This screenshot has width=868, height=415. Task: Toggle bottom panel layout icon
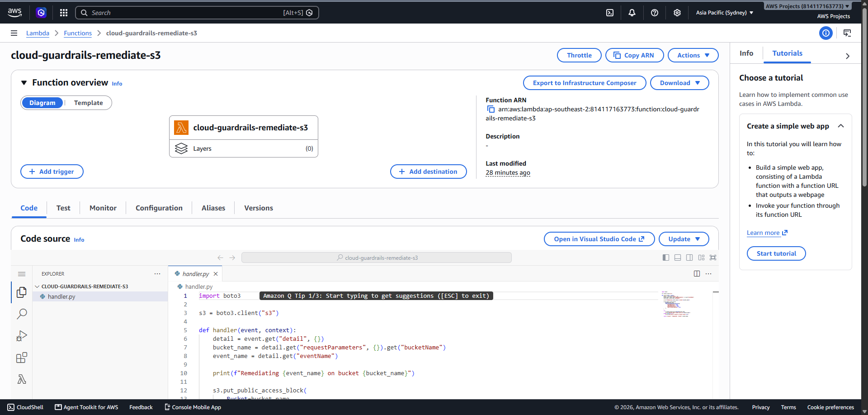(678, 258)
